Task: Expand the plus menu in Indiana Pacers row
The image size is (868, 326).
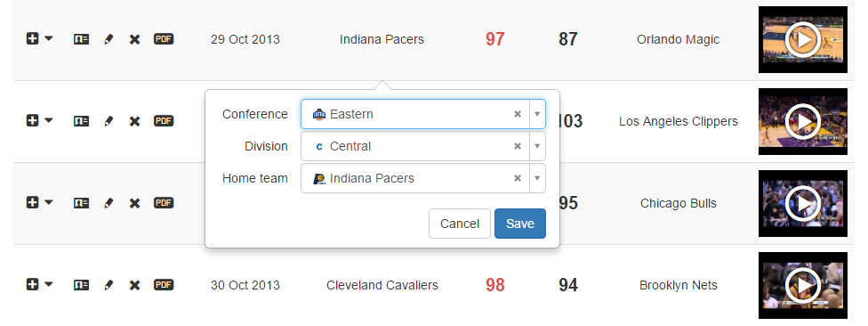Action: [40, 39]
